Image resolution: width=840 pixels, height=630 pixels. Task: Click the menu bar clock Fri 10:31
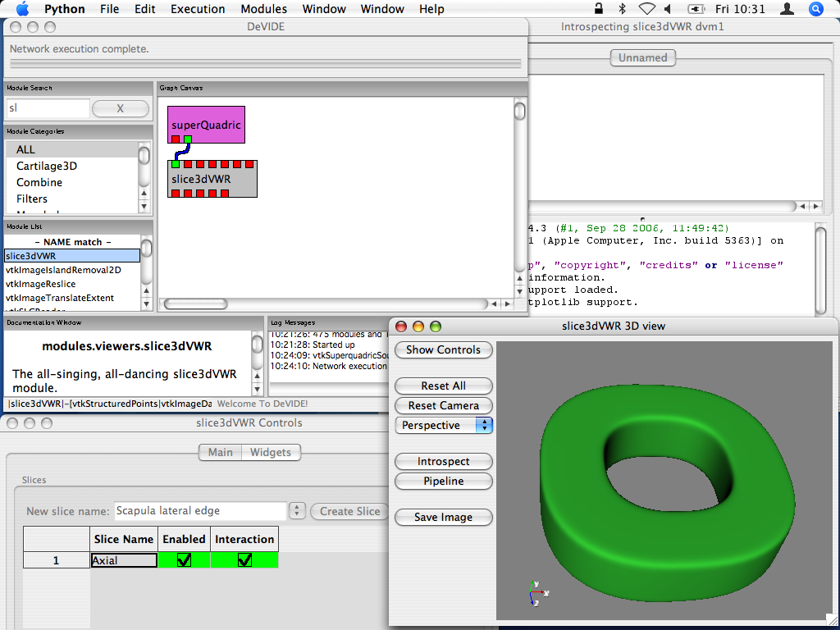(741, 8)
